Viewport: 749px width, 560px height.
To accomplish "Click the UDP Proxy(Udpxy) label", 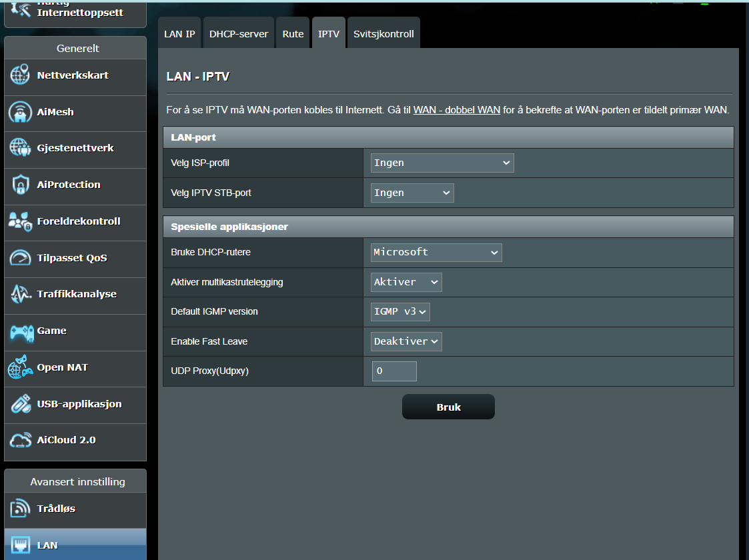I will [209, 371].
